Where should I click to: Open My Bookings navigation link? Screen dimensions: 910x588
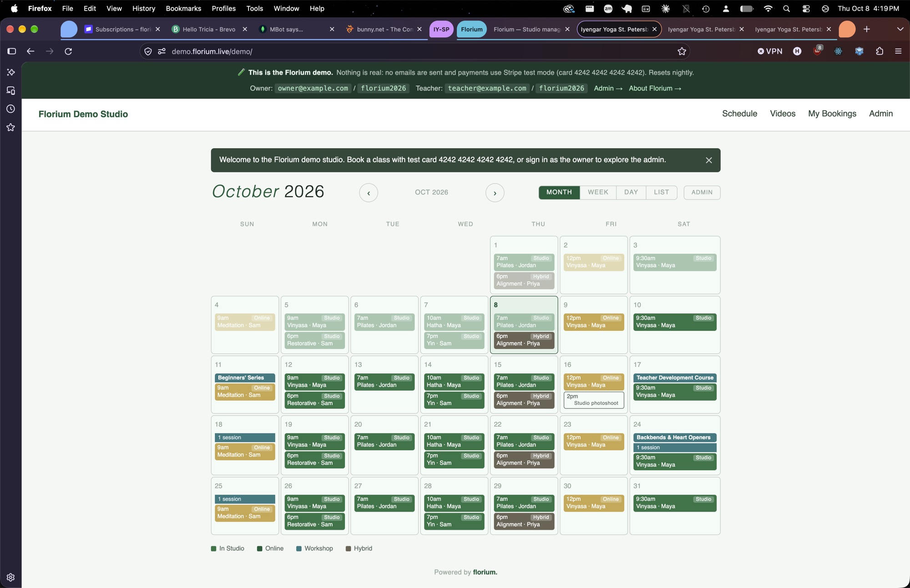coord(832,114)
